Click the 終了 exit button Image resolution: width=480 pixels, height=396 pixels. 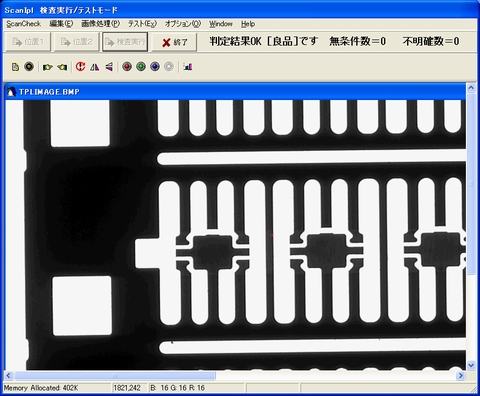click(174, 42)
